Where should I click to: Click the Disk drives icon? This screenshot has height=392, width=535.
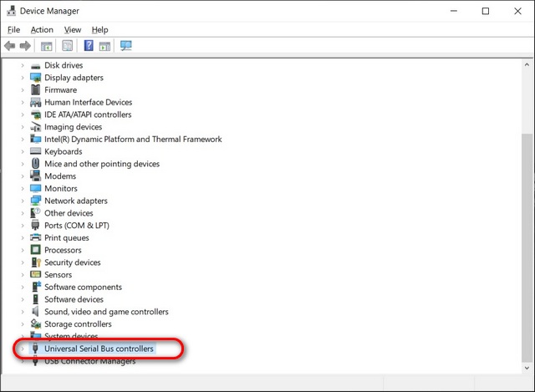[35, 65]
